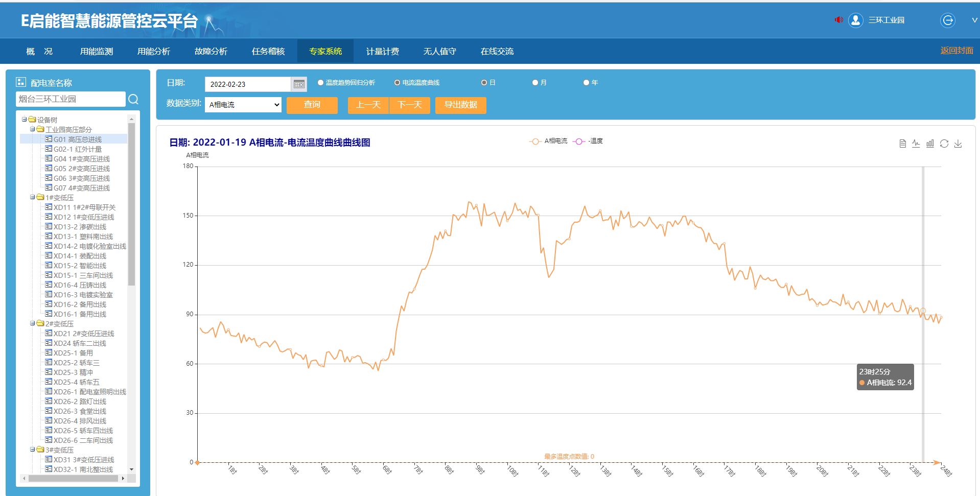Open the 专家系统 menu
Image resolution: width=980 pixels, height=496 pixels.
325,52
